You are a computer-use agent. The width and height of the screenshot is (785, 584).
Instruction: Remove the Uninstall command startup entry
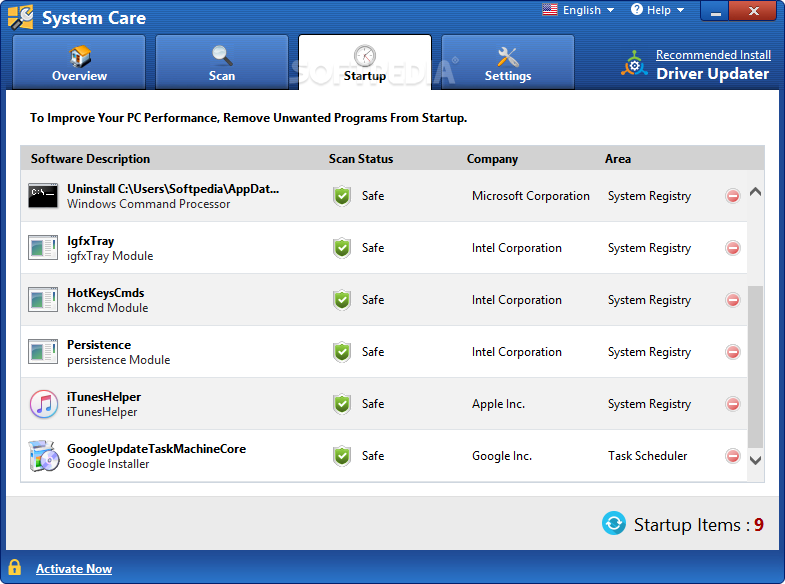pyautogui.click(x=732, y=196)
